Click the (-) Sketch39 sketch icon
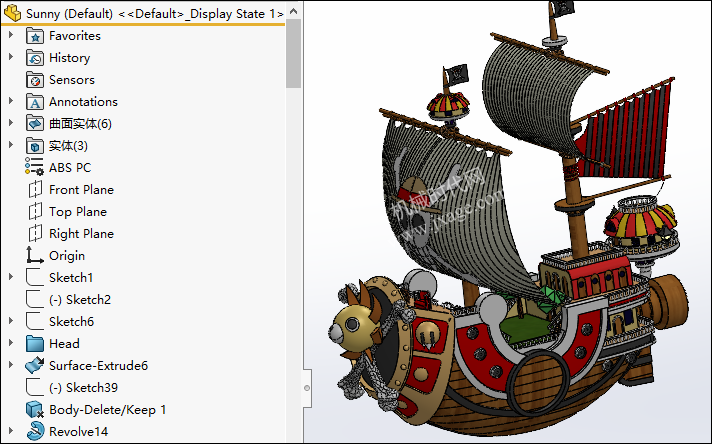 pos(35,387)
